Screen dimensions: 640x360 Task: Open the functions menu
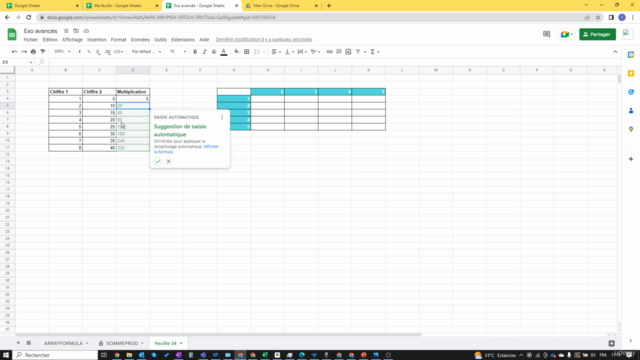[374, 52]
